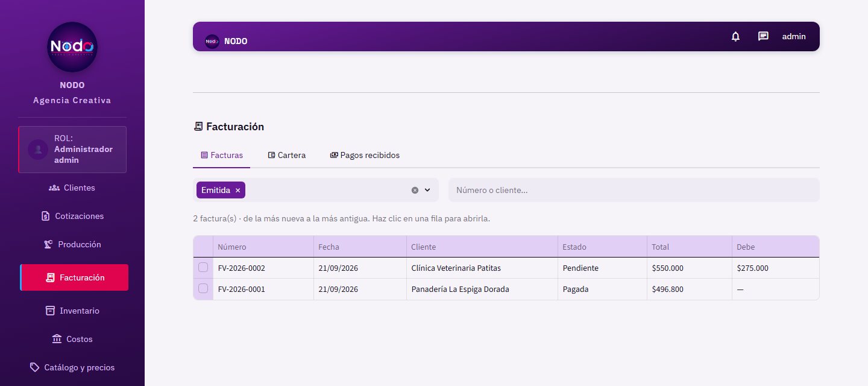Tick checkbox for invoice FV-2026-0001

[x=203, y=288]
